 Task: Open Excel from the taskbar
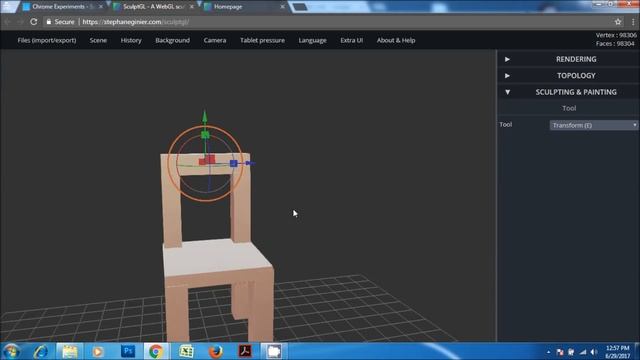[x=186, y=351]
